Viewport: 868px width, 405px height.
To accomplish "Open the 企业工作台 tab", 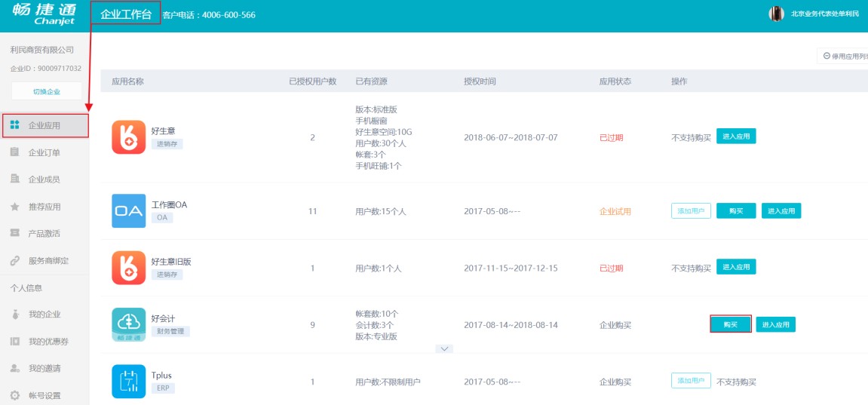I will click(x=126, y=14).
